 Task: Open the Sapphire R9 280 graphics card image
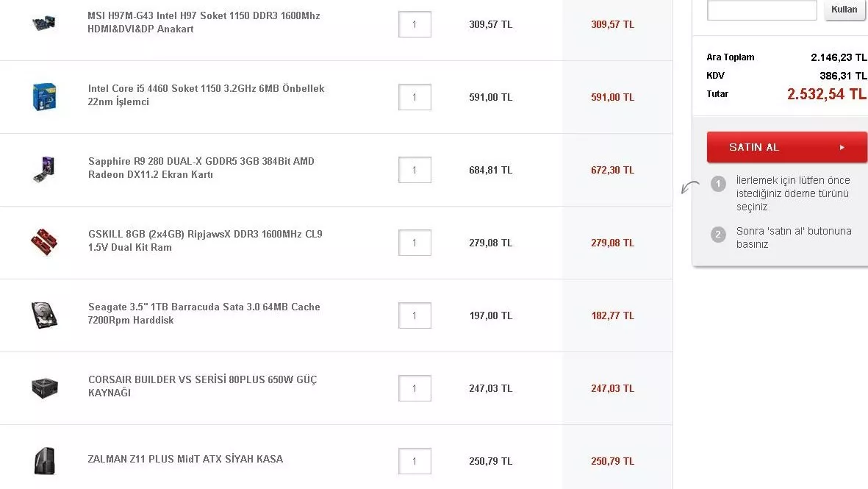pos(45,169)
